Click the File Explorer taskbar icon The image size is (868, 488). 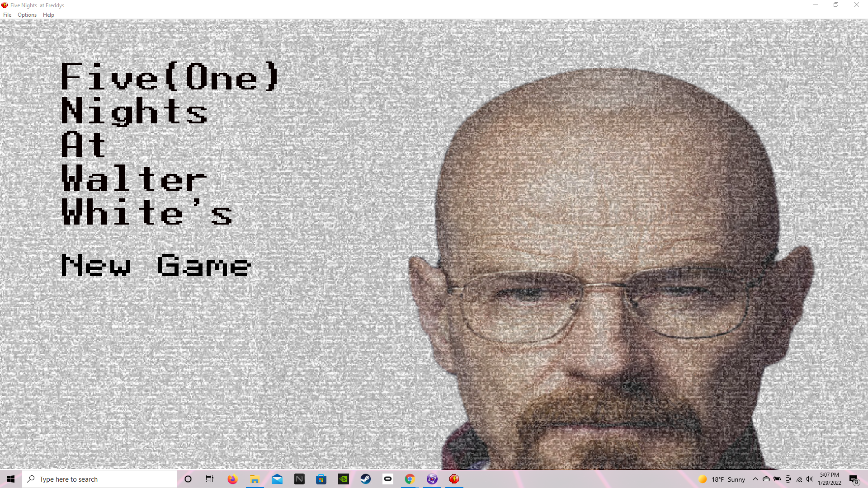[255, 479]
